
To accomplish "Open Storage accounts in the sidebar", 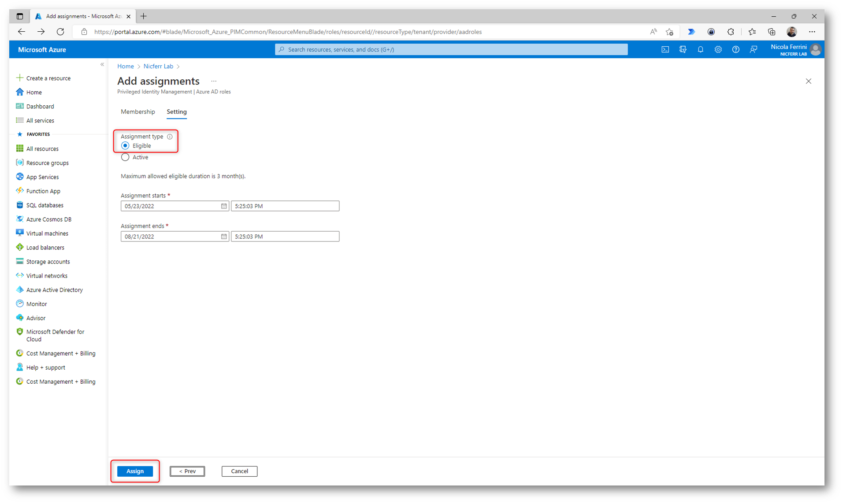I will click(48, 261).
